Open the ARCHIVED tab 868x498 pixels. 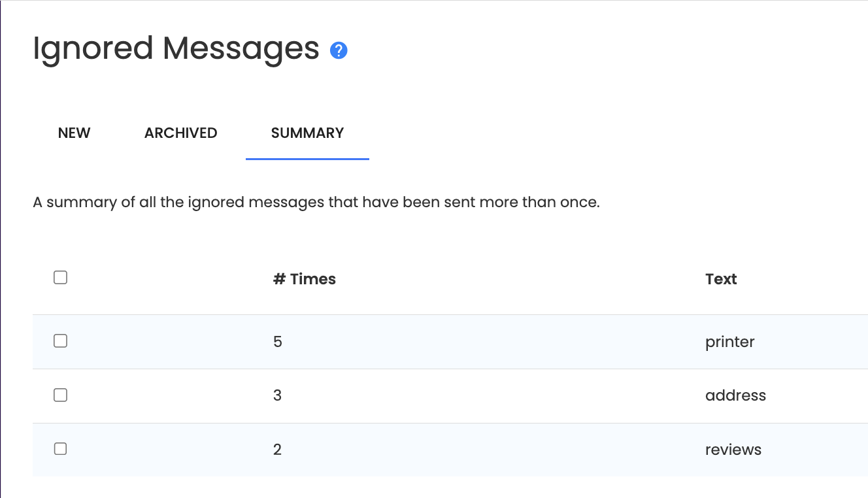pos(180,133)
